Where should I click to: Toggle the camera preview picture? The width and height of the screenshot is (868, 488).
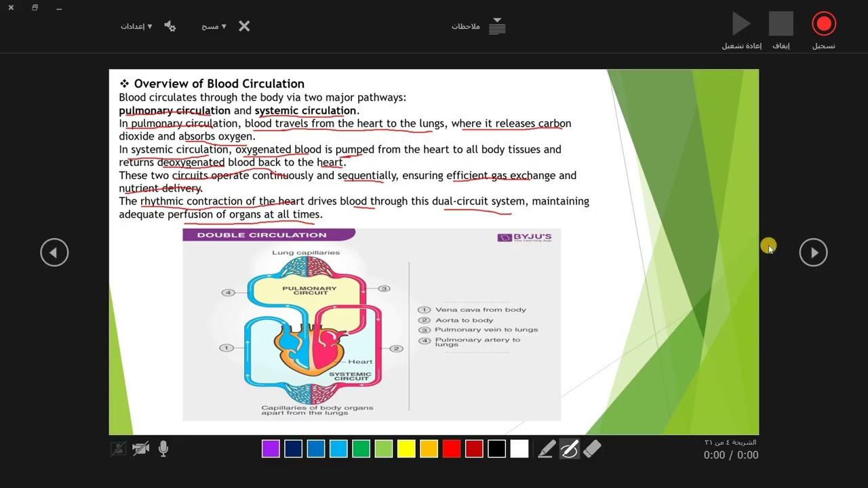pos(119,449)
